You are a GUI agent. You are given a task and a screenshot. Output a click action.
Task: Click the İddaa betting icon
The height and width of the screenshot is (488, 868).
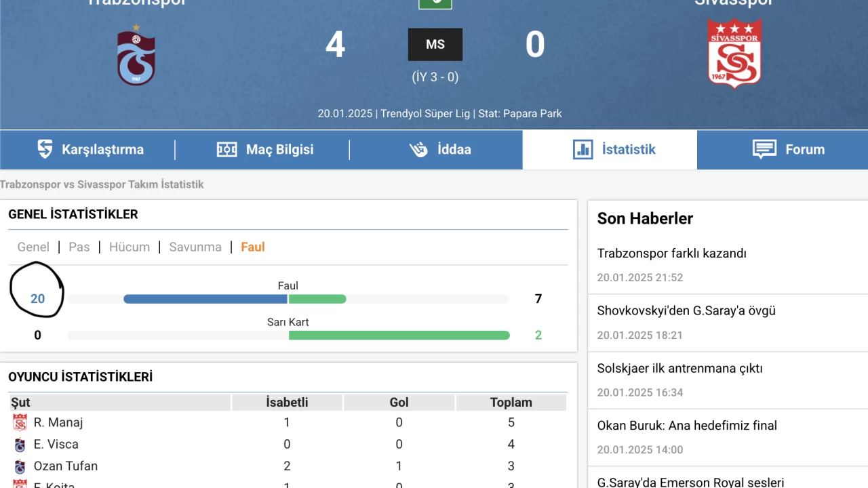coord(419,149)
